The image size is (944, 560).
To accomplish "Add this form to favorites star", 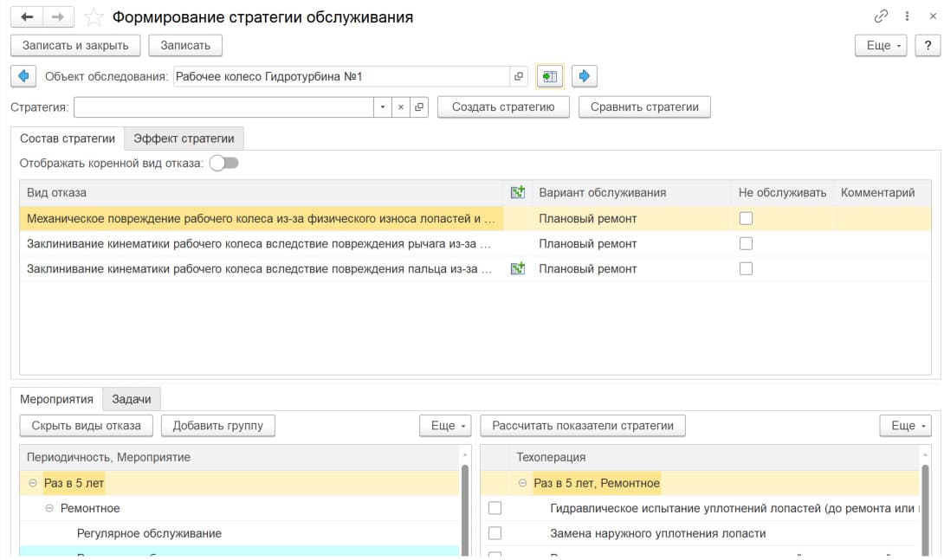I will point(94,17).
